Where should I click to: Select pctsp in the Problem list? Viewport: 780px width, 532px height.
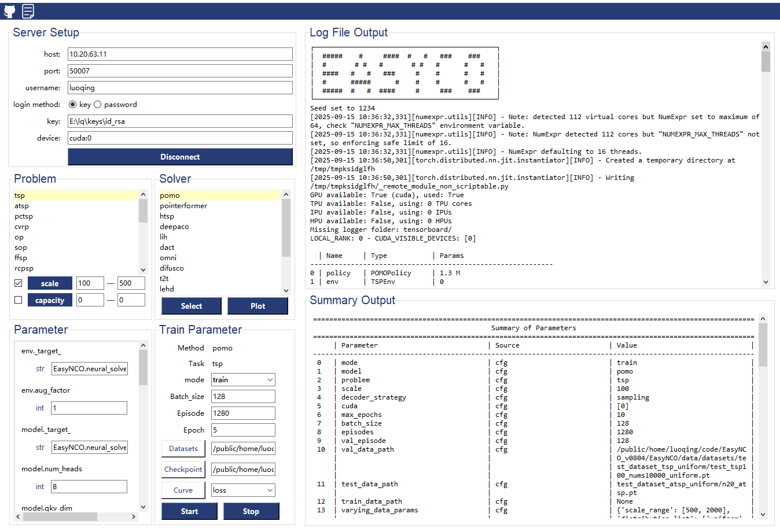click(x=76, y=216)
